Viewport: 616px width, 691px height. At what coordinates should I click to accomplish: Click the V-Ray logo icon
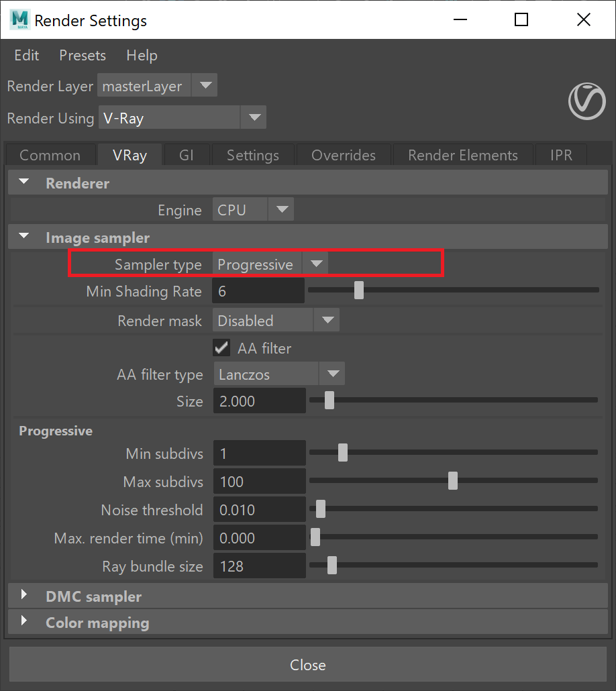point(587,101)
